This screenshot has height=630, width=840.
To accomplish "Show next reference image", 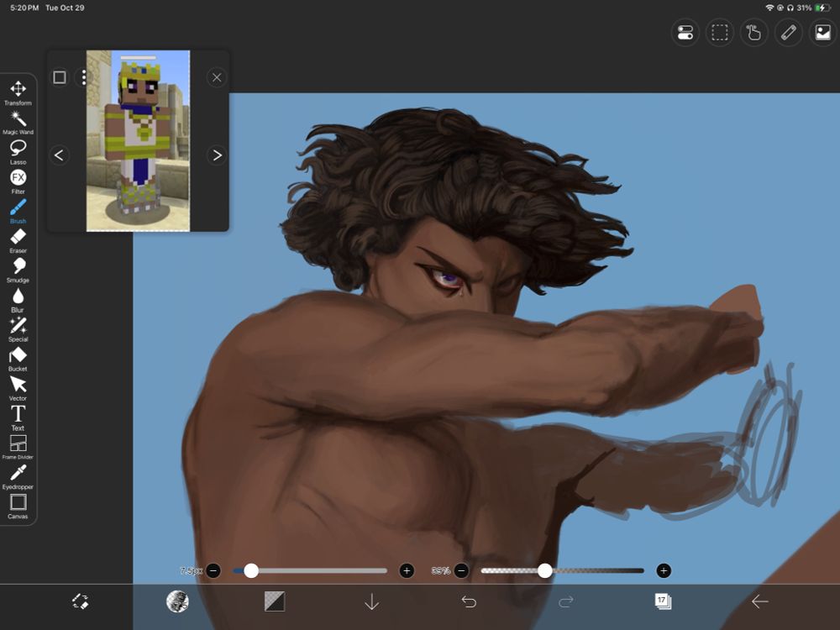I will click(x=217, y=155).
